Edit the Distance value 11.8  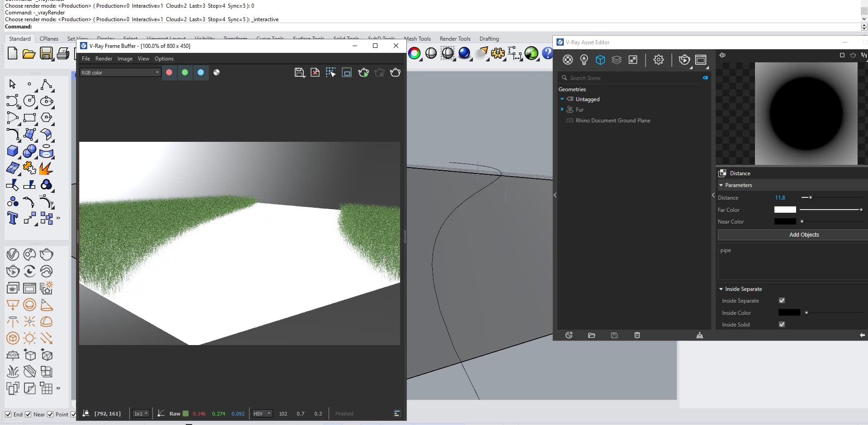coord(780,198)
